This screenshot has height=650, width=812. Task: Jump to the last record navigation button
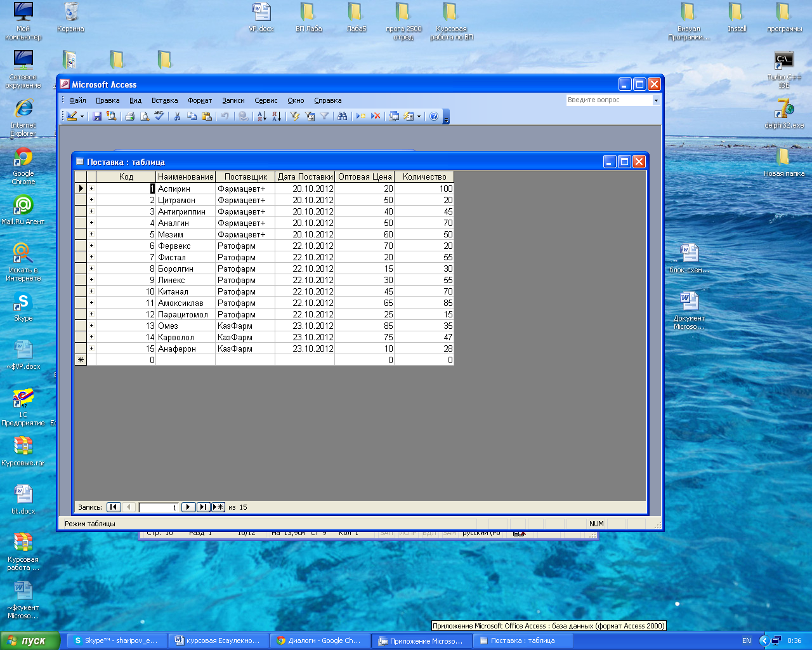click(x=203, y=507)
